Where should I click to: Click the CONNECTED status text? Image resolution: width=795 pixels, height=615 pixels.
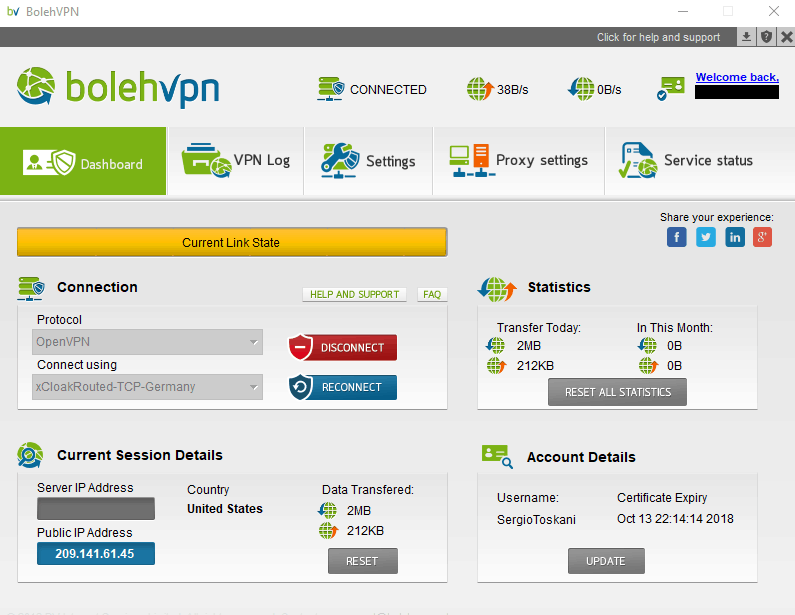click(388, 90)
